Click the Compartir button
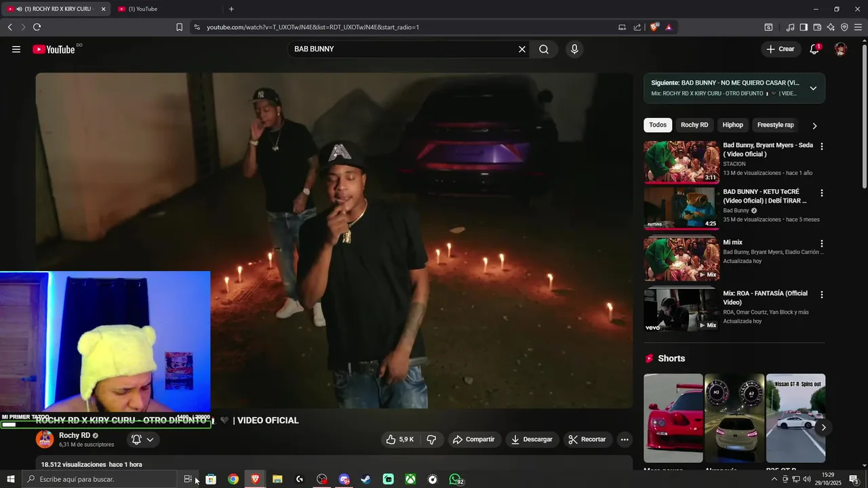868x488 pixels. pos(473,439)
